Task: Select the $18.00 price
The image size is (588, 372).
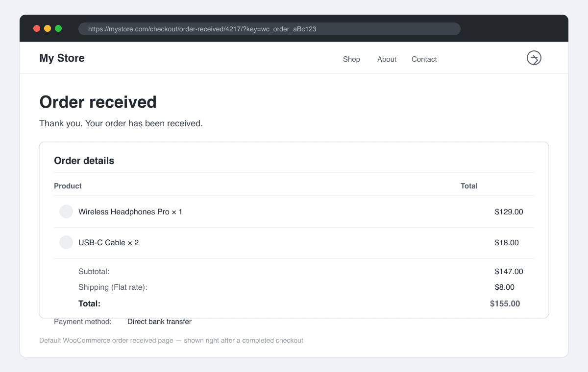Action: 507,243
